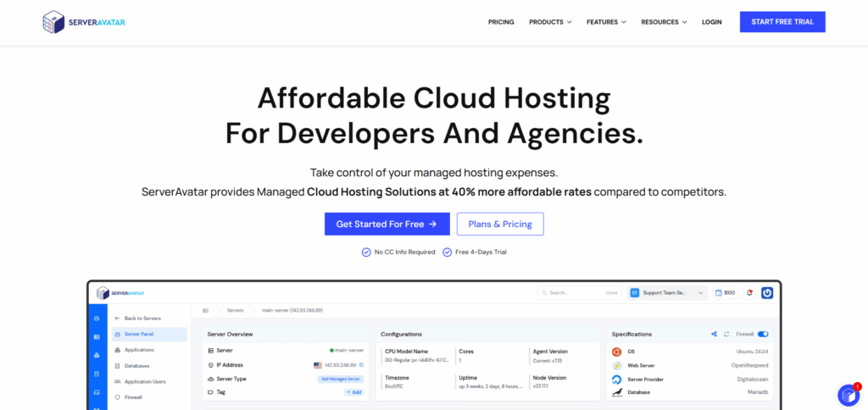Viewport: 868px width, 410px height.
Task: Click the database icon fourth in the blue rail
Action: (97, 374)
